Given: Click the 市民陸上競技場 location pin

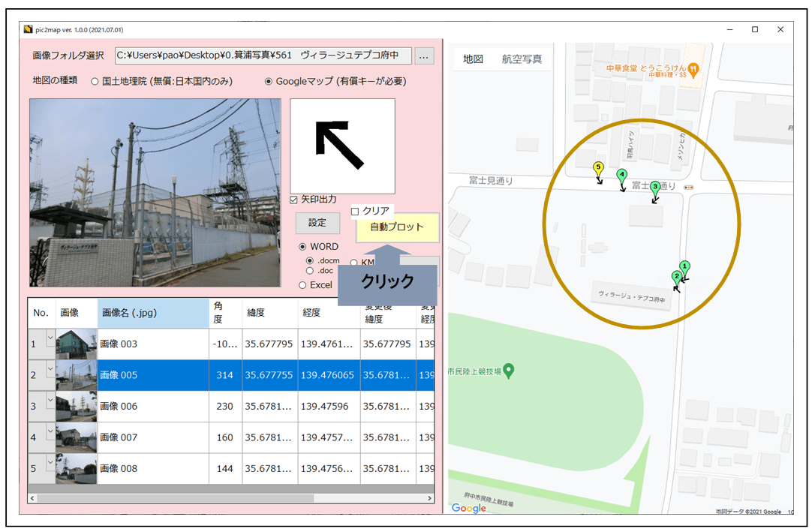Looking at the screenshot, I should pos(509,370).
